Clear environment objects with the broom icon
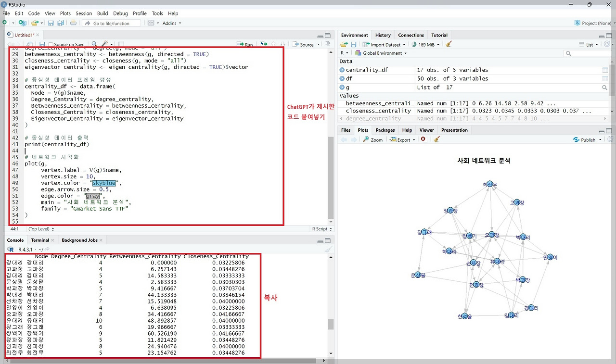616x364 pixels. (449, 44)
